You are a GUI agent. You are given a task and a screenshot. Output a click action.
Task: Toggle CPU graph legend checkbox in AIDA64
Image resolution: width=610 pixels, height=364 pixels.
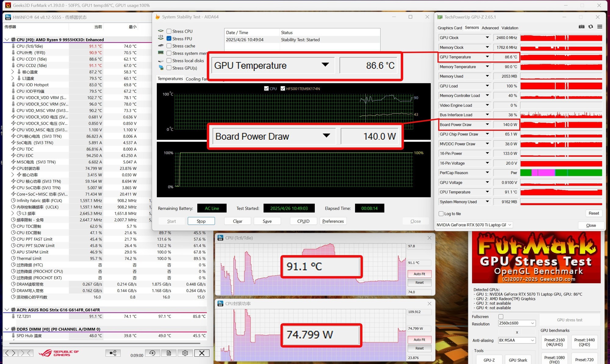click(266, 88)
